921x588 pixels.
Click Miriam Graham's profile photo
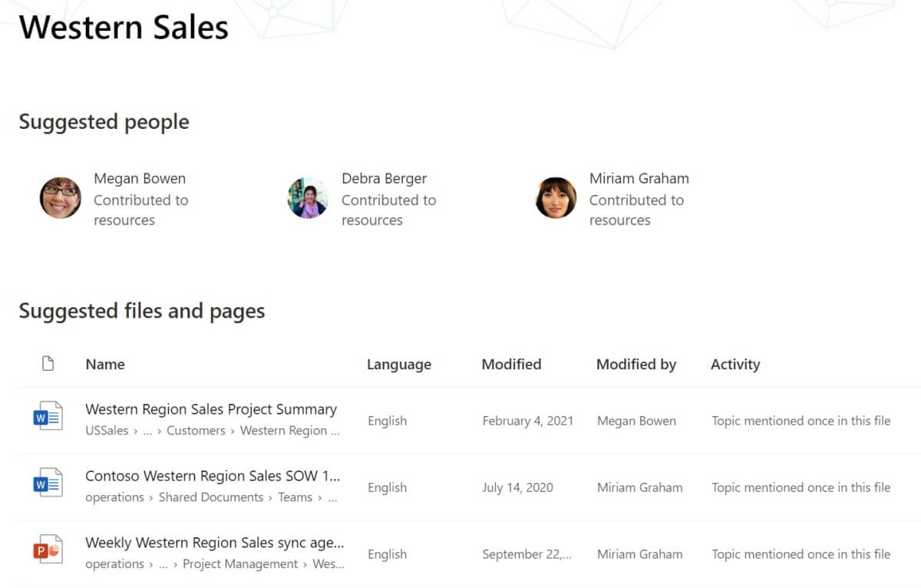click(x=555, y=197)
